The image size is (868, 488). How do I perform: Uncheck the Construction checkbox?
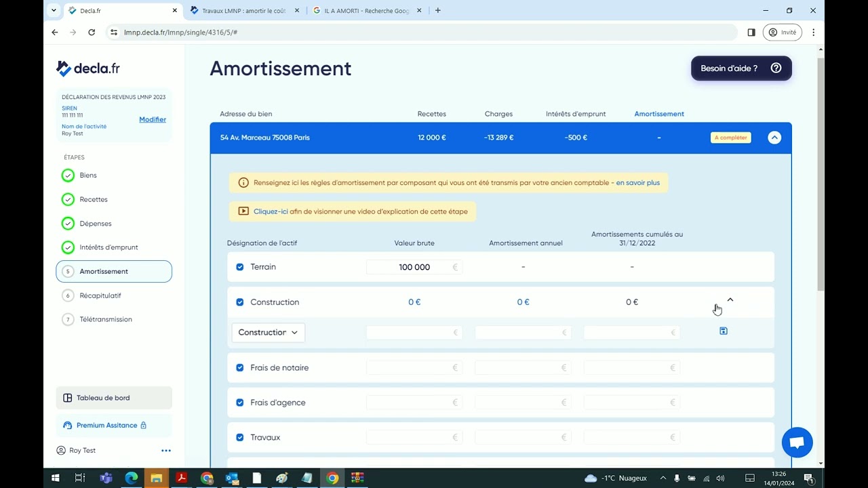(239, 302)
